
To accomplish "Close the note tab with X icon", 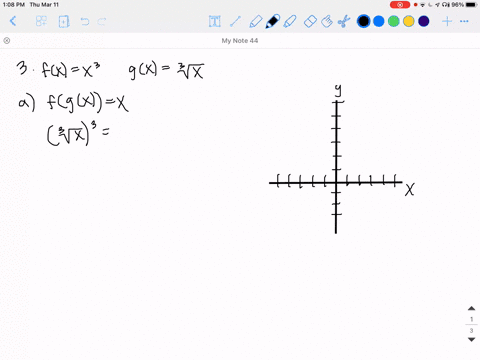I will (7, 41).
